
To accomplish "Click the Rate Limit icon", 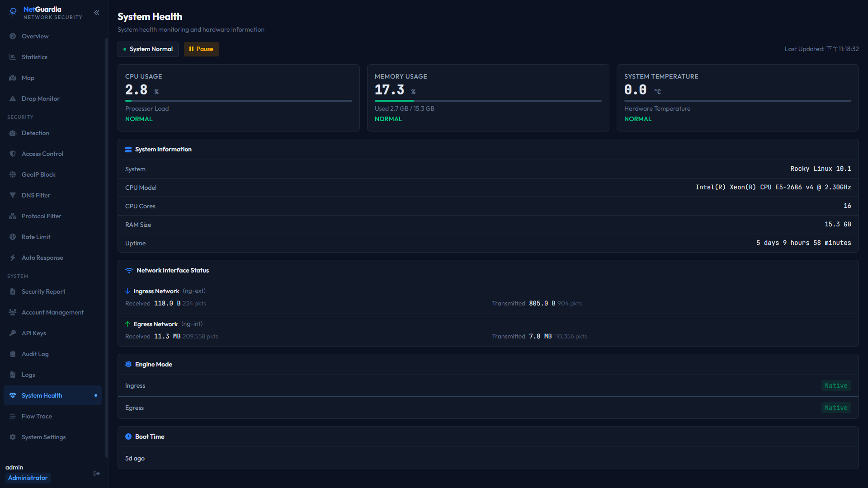I will pyautogui.click(x=13, y=237).
